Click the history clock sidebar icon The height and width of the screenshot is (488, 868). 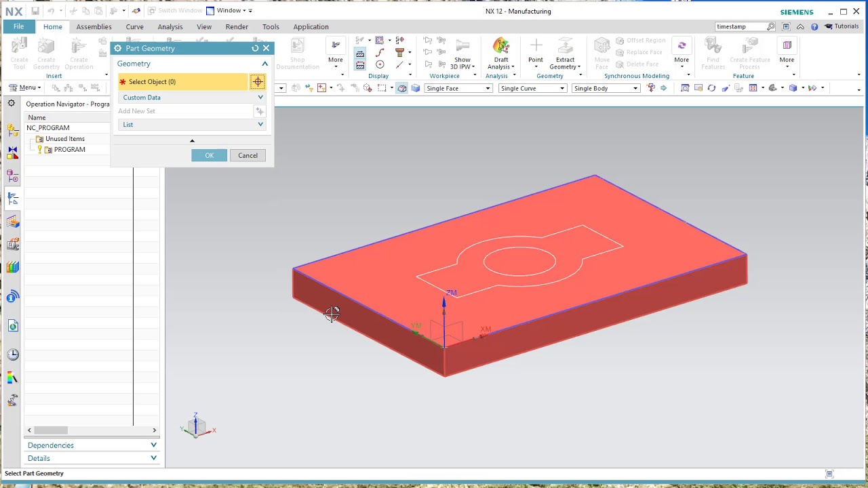[12, 354]
